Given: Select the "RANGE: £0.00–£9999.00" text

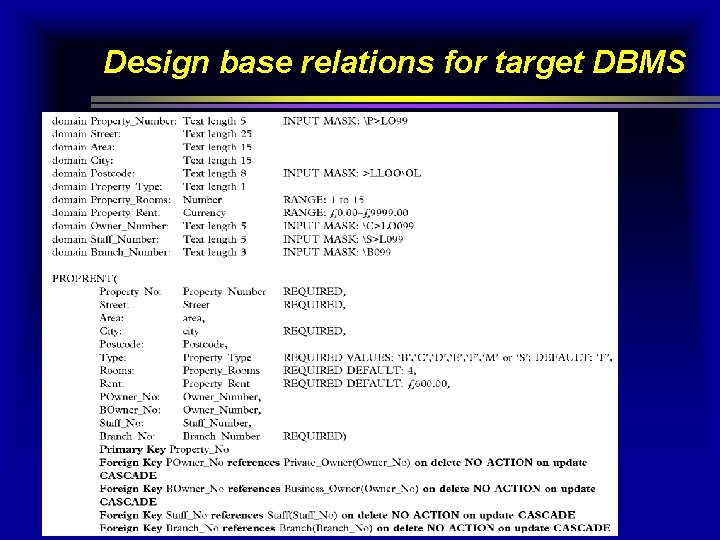Looking at the screenshot, I should pyautogui.click(x=346, y=213).
